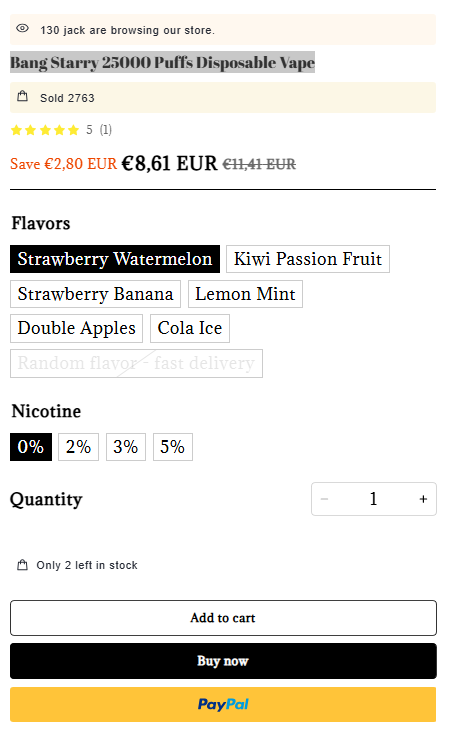
Task: Click the Buy now button
Action: coord(223,661)
